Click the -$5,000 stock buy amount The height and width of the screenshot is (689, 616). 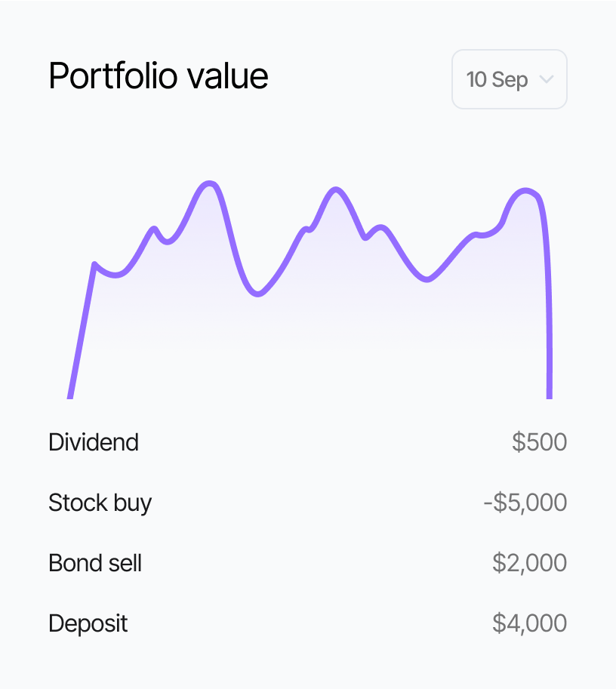click(525, 503)
